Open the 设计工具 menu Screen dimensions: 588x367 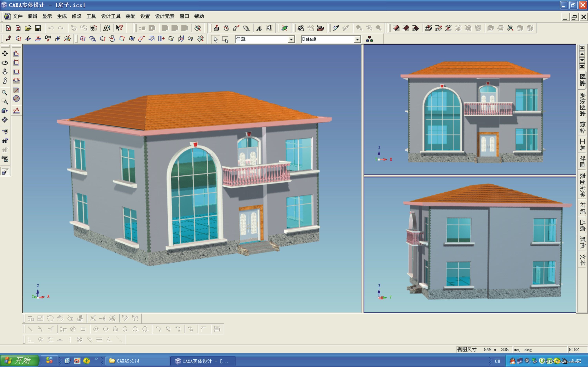[x=111, y=16]
